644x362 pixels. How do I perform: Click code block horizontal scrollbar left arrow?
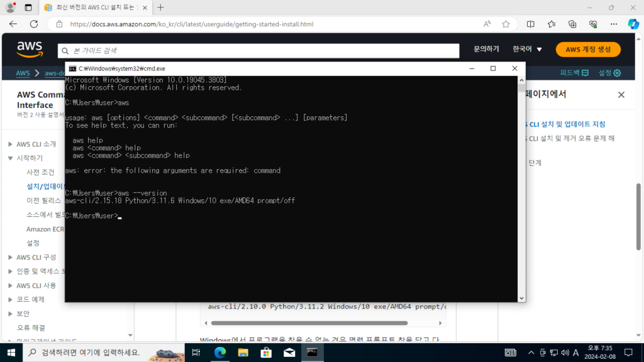tap(206, 323)
